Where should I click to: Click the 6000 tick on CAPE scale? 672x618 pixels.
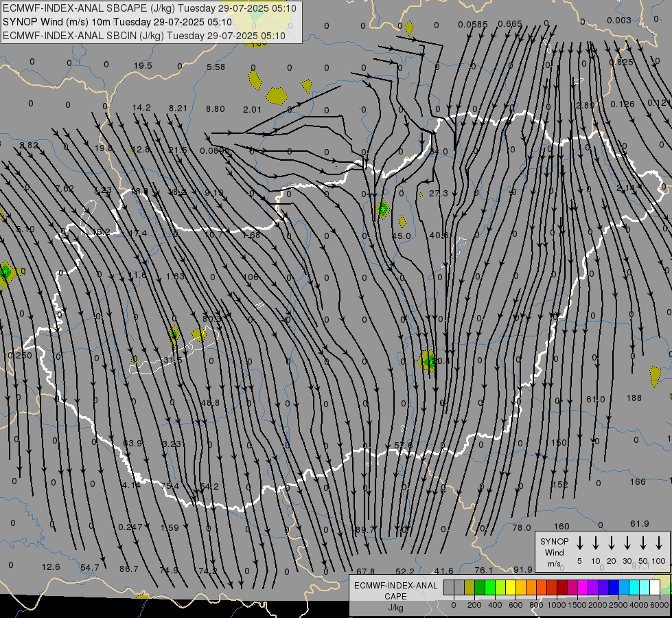(659, 605)
